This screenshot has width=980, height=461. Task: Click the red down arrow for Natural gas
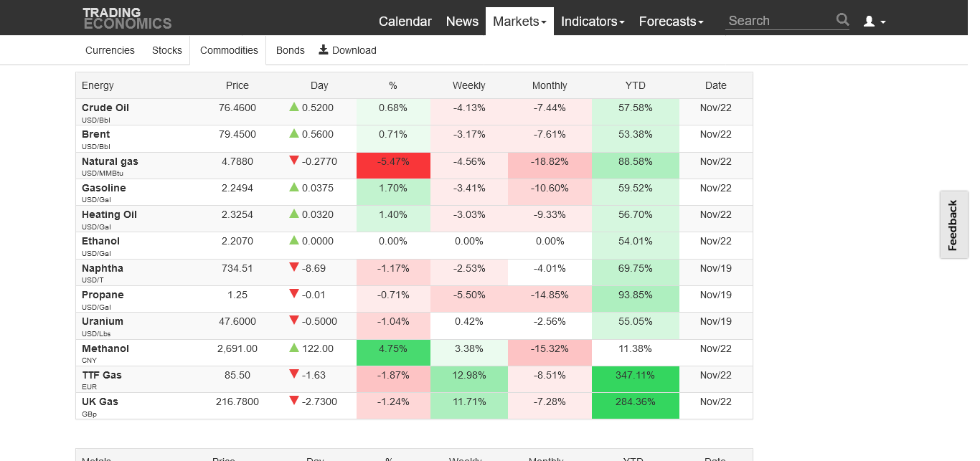point(294,161)
